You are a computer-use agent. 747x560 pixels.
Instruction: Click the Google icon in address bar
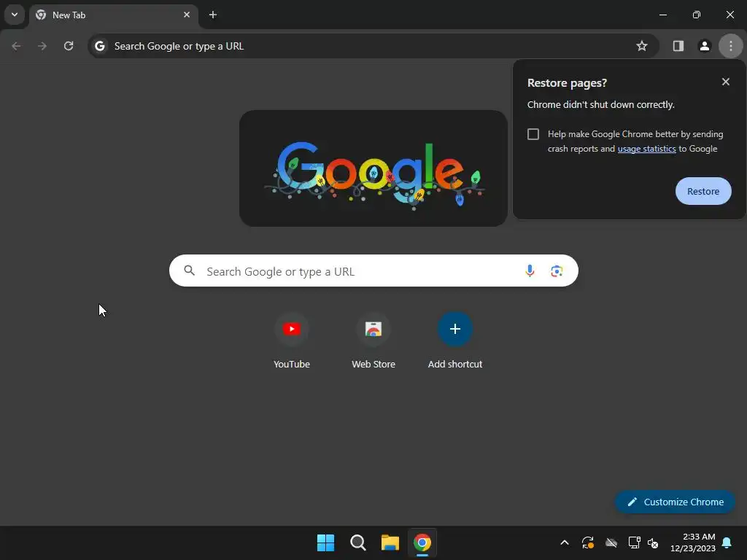99,46
